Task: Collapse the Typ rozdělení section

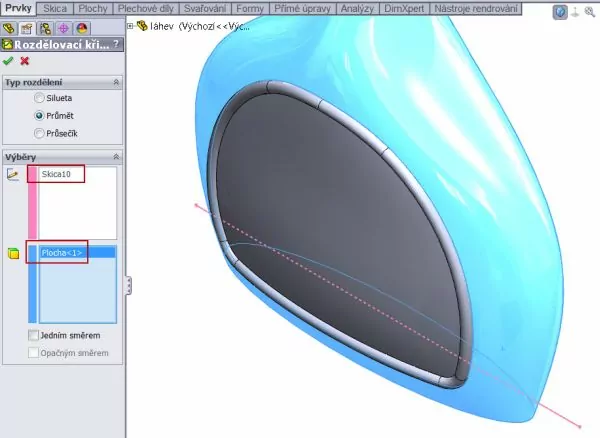Action: (x=116, y=81)
